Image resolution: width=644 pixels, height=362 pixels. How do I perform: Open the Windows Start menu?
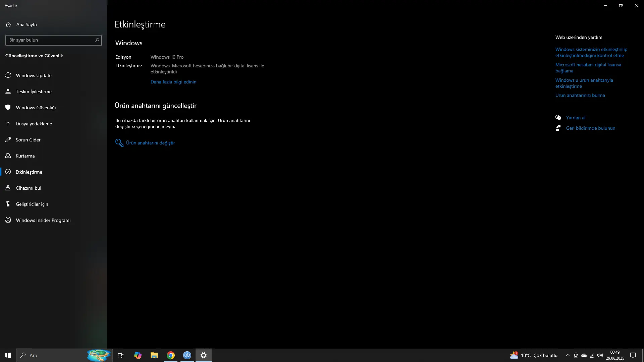coord(8,355)
